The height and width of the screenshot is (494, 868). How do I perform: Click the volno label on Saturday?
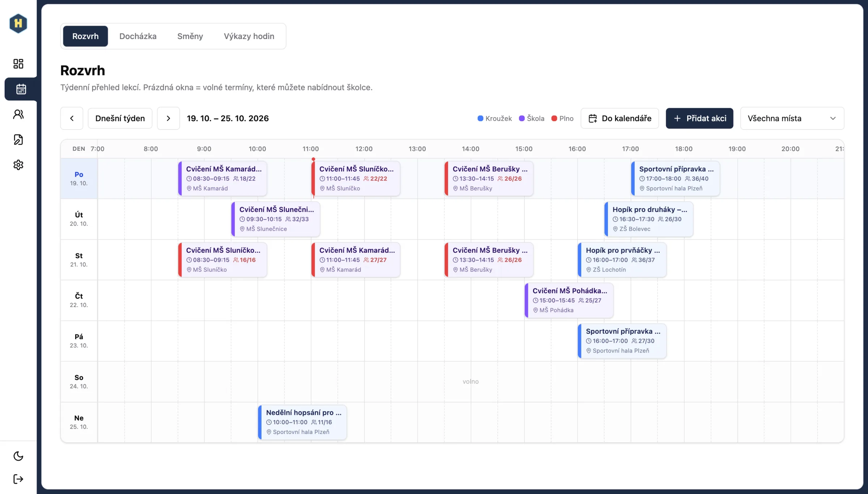pos(471,382)
